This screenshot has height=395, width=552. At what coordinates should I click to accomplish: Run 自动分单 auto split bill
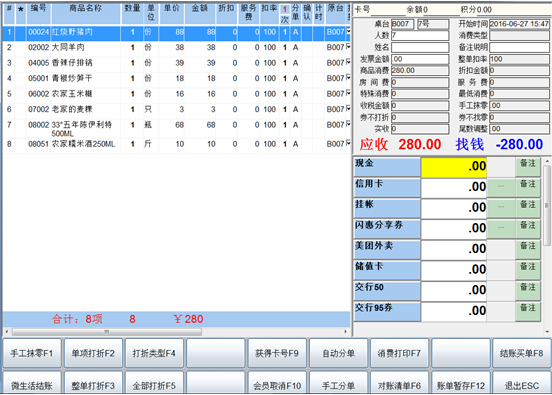tap(338, 353)
